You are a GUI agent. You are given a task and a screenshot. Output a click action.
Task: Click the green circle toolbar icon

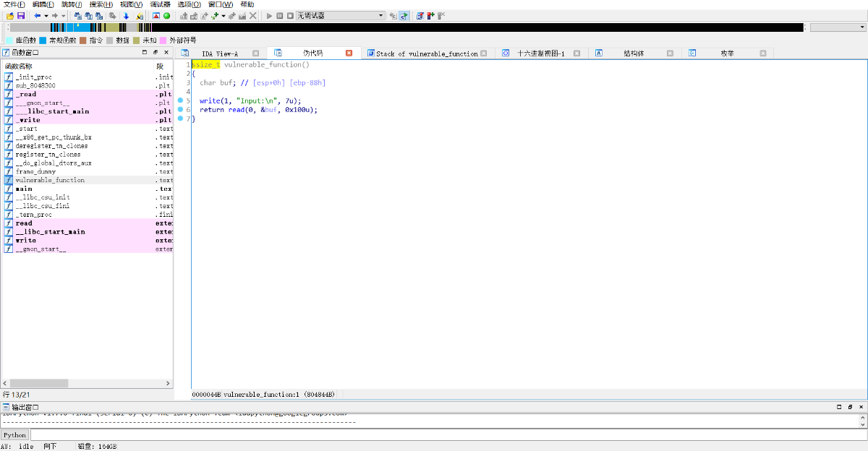[x=167, y=16]
